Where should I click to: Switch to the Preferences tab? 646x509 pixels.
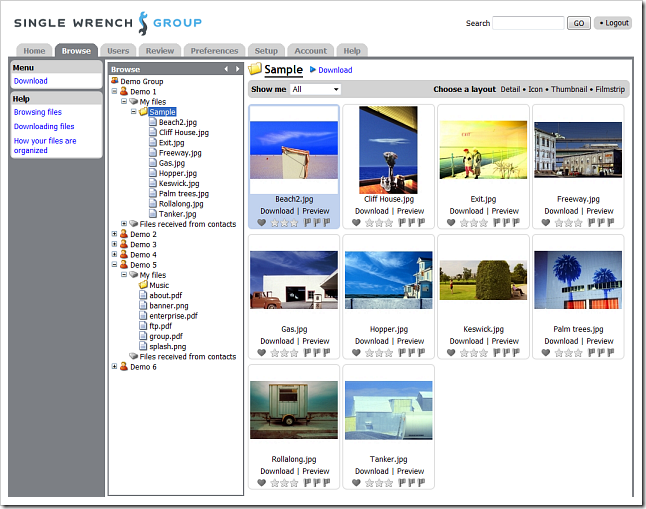214,51
